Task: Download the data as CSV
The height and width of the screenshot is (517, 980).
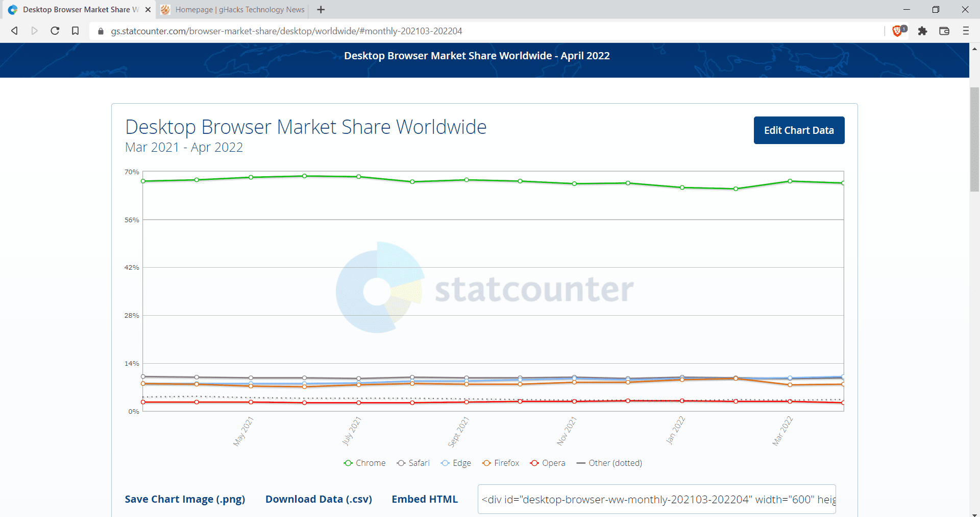Action: point(318,499)
